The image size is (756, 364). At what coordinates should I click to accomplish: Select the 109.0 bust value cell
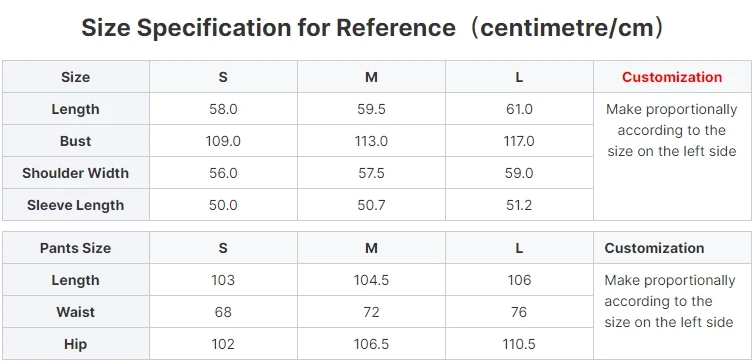click(223, 141)
